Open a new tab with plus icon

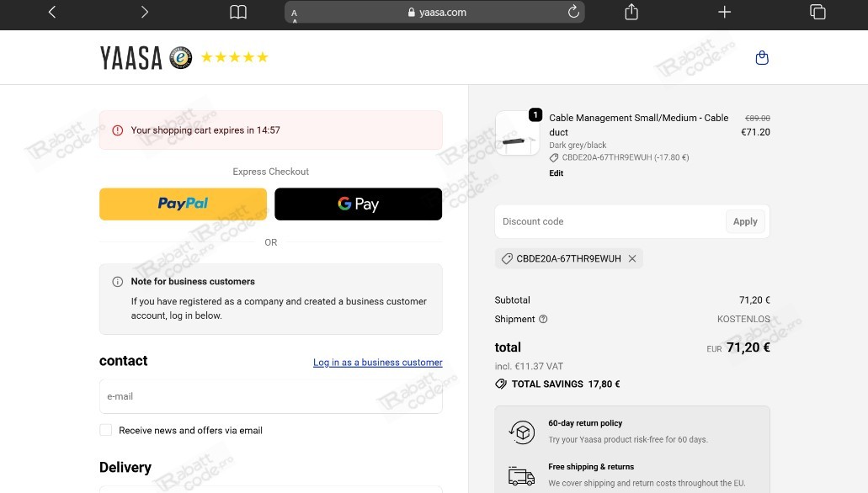[724, 12]
